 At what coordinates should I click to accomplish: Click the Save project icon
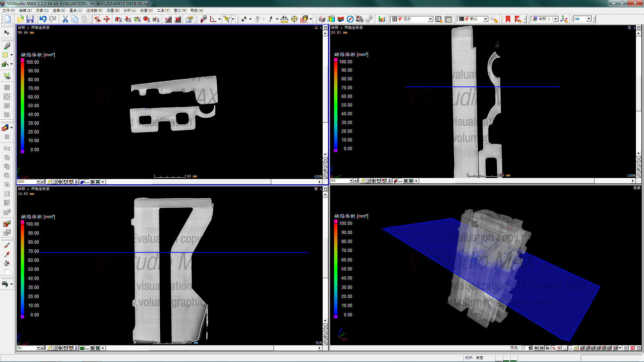pyautogui.click(x=30, y=19)
